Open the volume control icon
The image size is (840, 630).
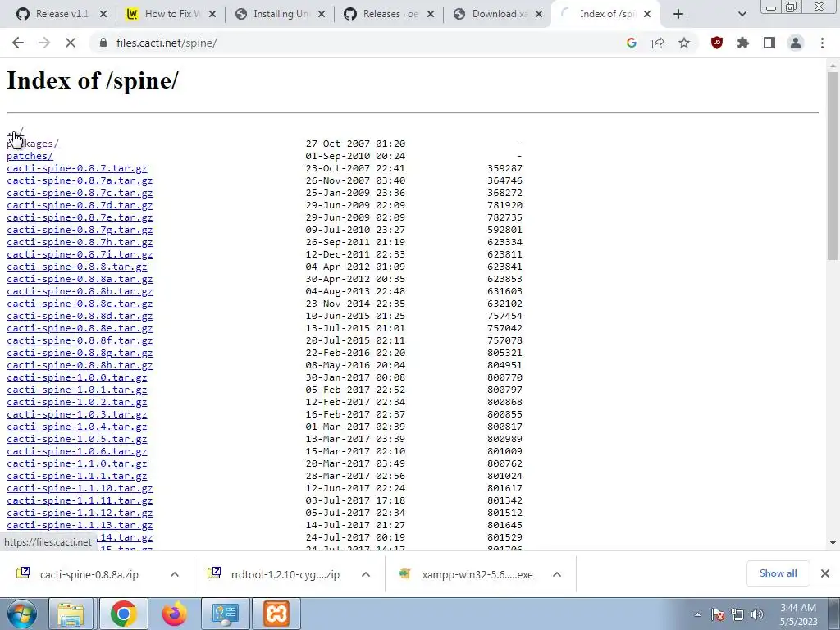coord(756,614)
